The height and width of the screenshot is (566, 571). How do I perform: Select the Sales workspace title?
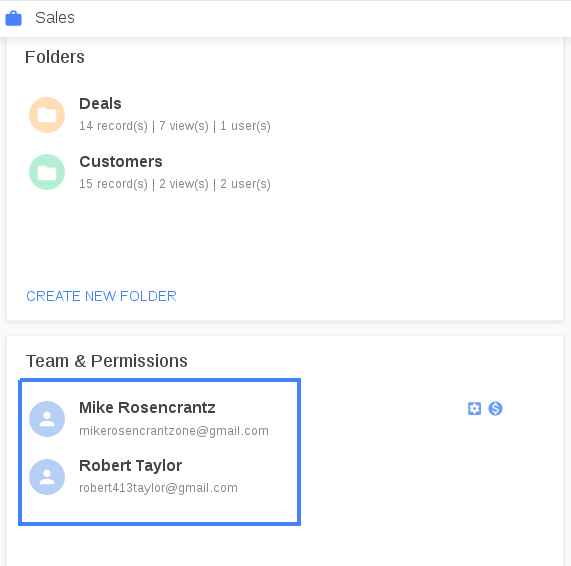coord(55,18)
